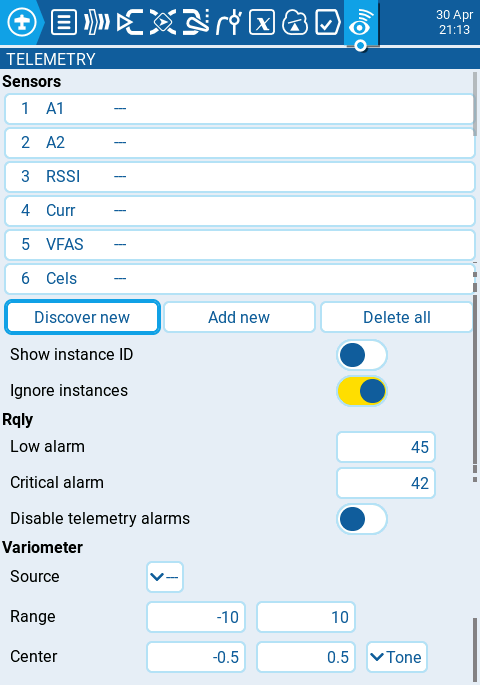Screen dimensions: 480x685
Task: Open the Mixes page icon
Action: 163,22
